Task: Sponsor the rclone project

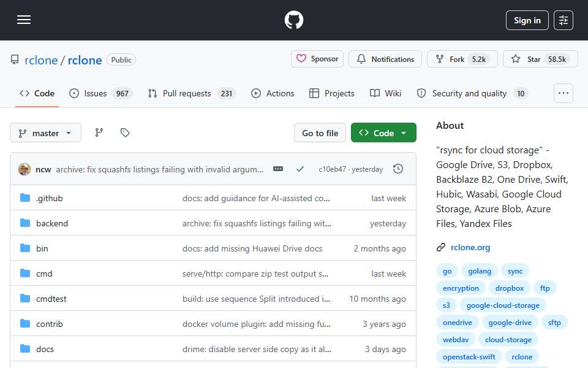Action: pyautogui.click(x=317, y=59)
